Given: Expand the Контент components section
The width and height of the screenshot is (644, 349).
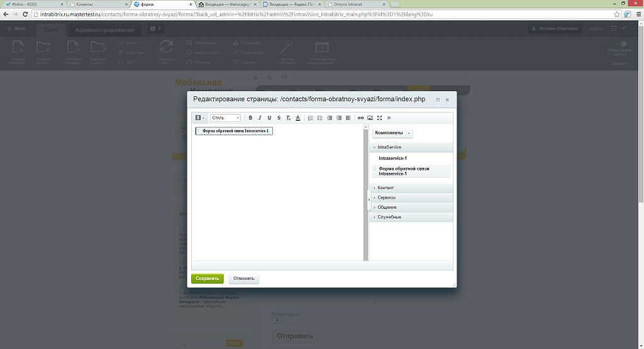Looking at the screenshot, I should 386,188.
